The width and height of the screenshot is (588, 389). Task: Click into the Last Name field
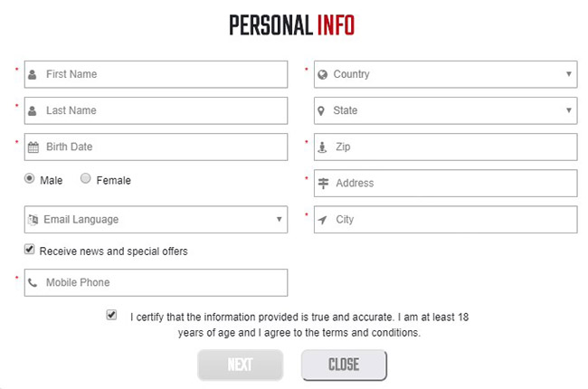[x=163, y=110]
